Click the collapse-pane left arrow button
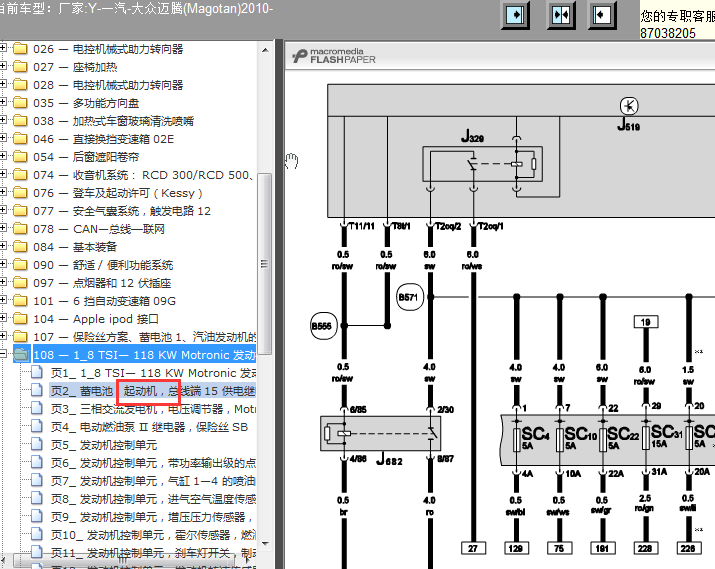715x569 pixels. (602, 16)
